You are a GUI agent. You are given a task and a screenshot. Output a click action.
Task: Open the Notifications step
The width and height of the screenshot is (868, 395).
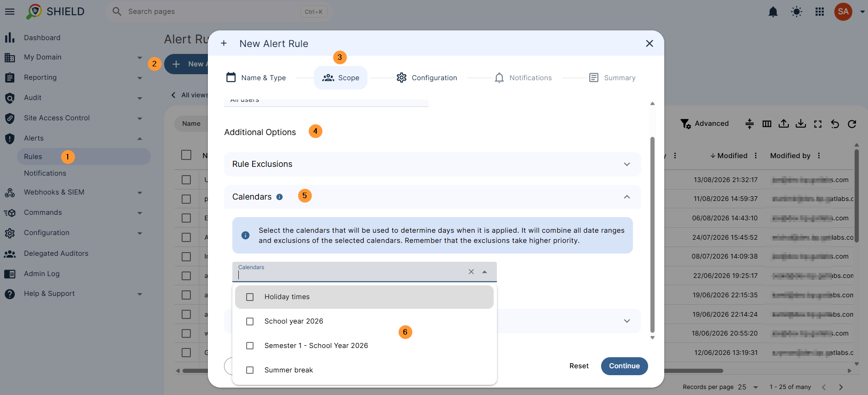pyautogui.click(x=523, y=77)
